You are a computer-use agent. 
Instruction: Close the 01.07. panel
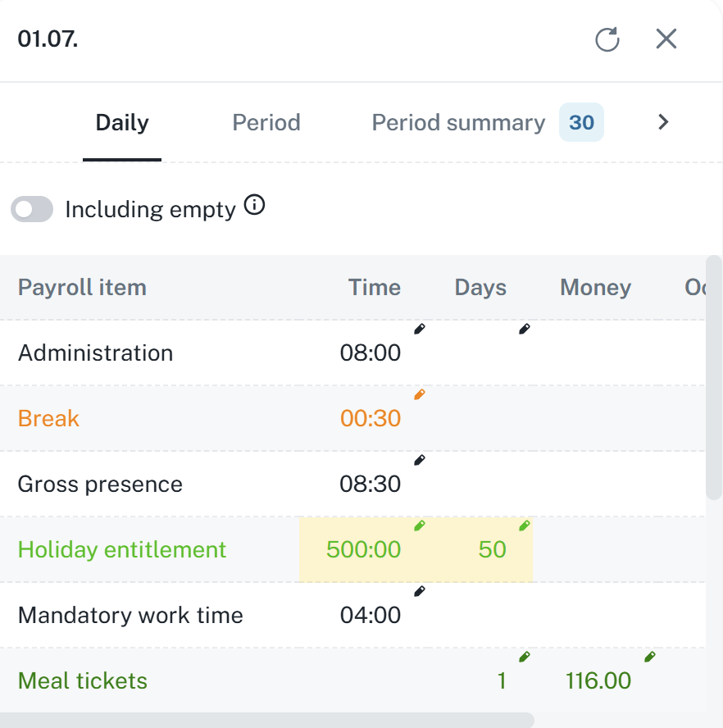[x=666, y=39]
